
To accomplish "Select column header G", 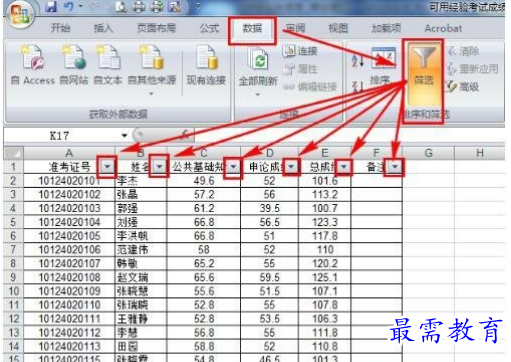I will pyautogui.click(x=429, y=153).
